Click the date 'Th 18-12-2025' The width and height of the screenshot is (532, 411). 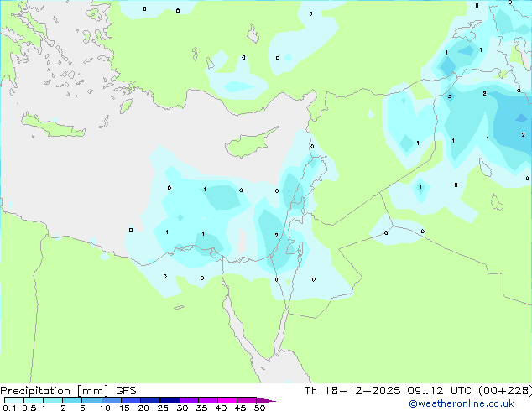point(352,391)
